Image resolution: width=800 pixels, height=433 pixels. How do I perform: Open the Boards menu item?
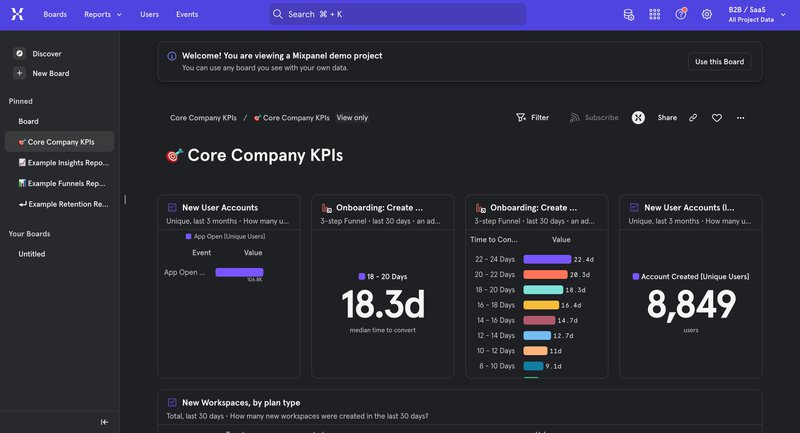(x=56, y=14)
